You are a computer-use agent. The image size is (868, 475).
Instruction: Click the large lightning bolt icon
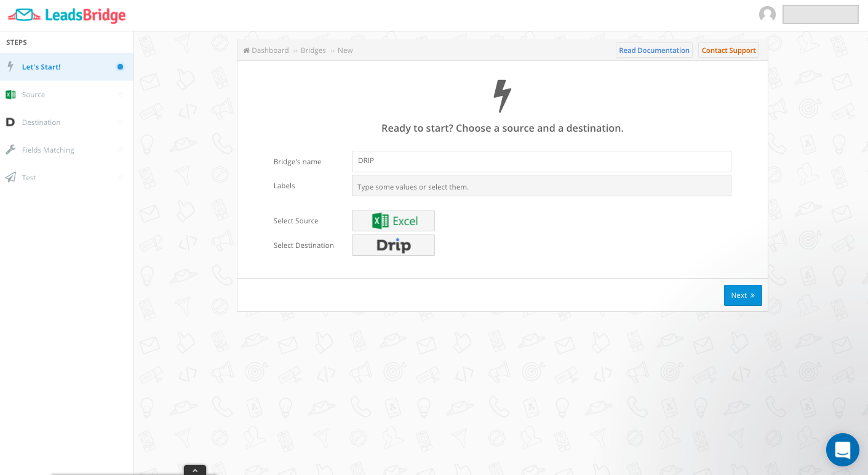click(x=503, y=96)
